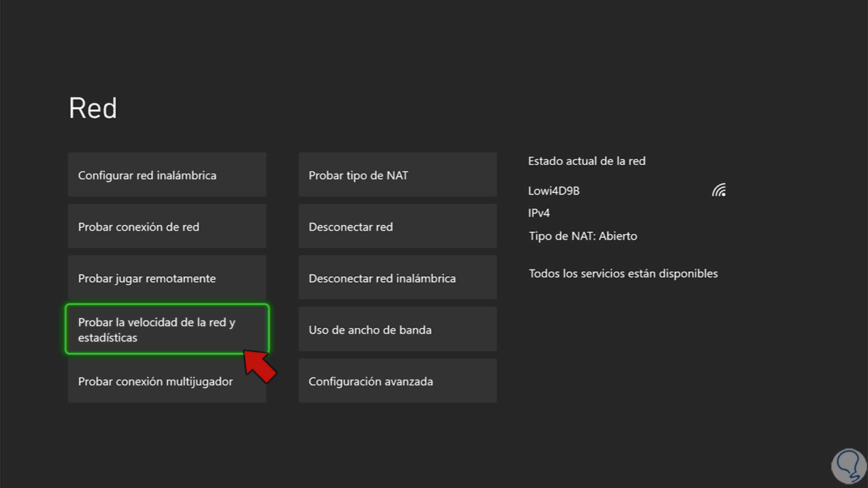Open Configuración avanzada
The image size is (868, 488).
pyautogui.click(x=397, y=381)
